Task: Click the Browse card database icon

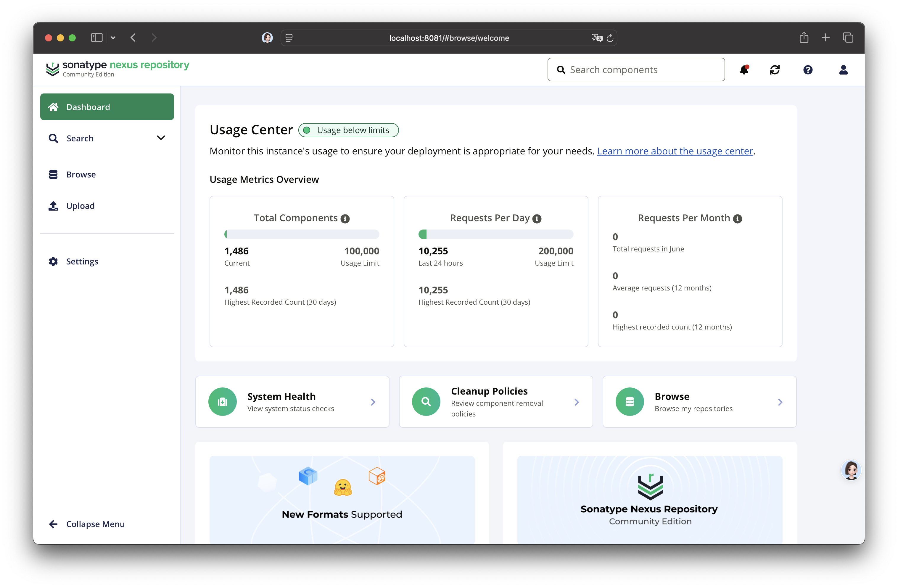Action: 630,402
